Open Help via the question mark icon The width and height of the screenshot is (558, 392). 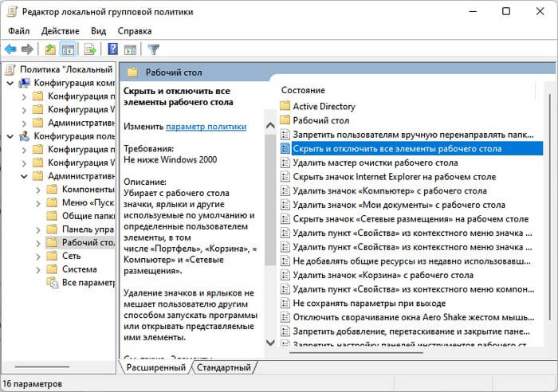click(113, 49)
